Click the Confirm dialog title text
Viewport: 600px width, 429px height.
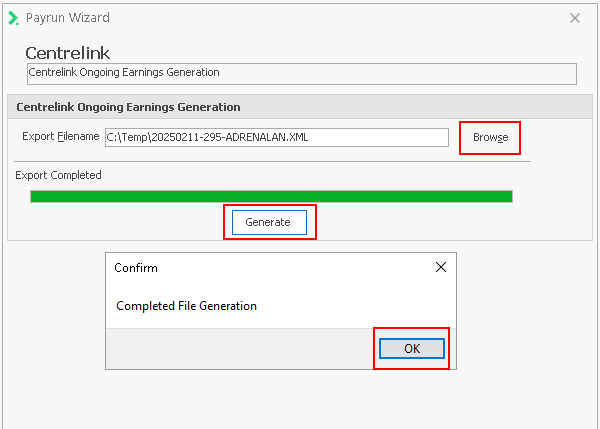pos(136,268)
